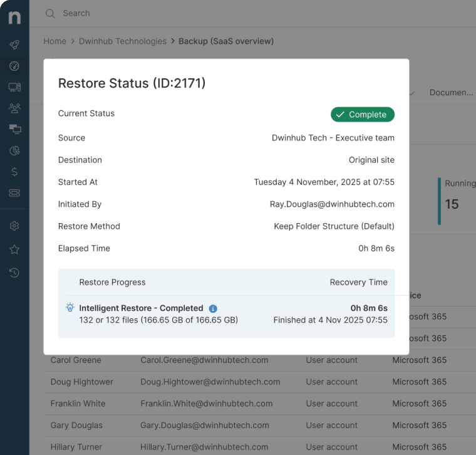Click the Restore Status (ID:2171) title
This screenshot has width=476, height=455.
coord(132,83)
